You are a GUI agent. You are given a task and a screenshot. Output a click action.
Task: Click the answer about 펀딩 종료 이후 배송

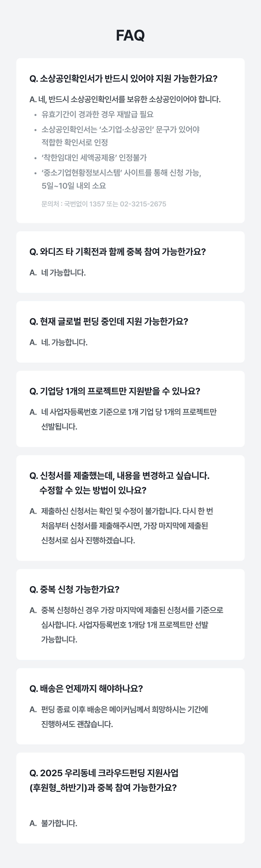tap(124, 709)
